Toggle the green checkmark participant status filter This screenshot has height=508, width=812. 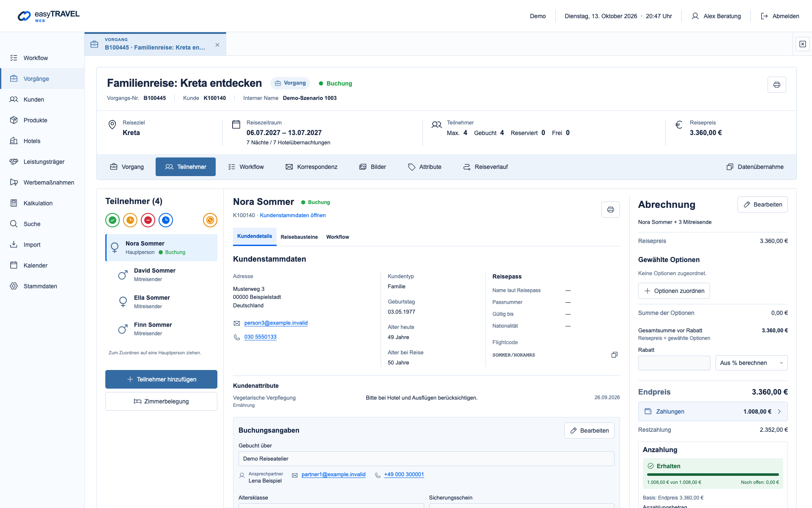[x=112, y=220]
